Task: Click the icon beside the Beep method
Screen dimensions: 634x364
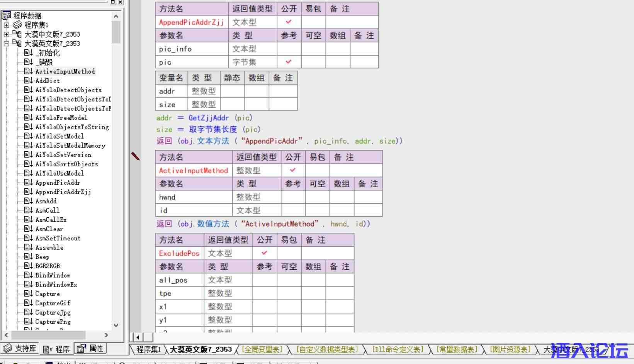Action: tap(28, 257)
